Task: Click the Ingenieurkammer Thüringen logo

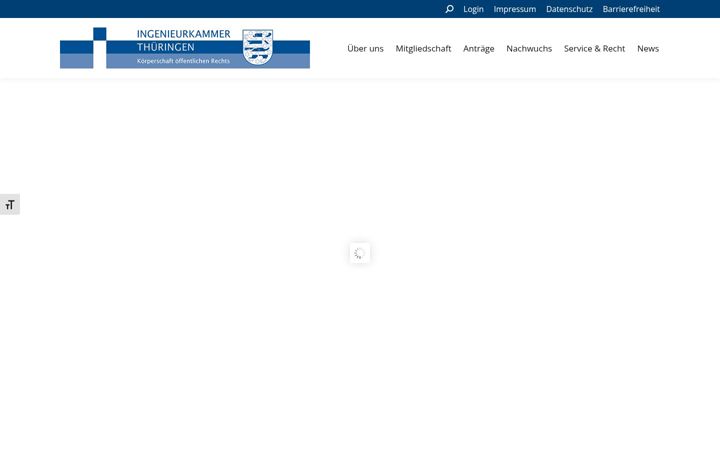Action: [x=185, y=48]
